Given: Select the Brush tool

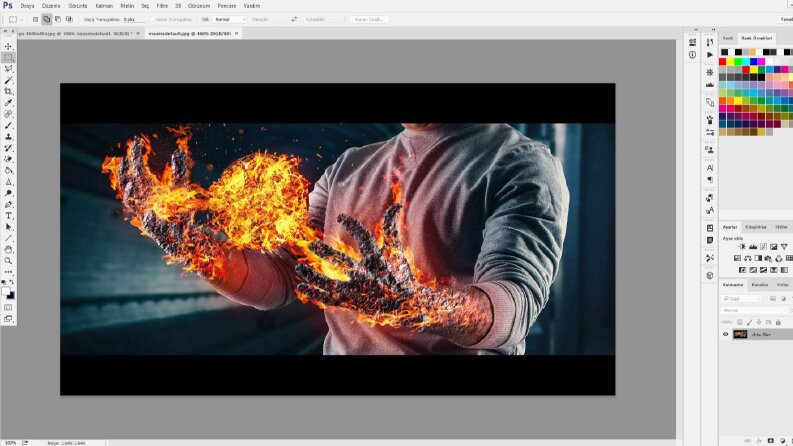Looking at the screenshot, I should click(x=8, y=125).
